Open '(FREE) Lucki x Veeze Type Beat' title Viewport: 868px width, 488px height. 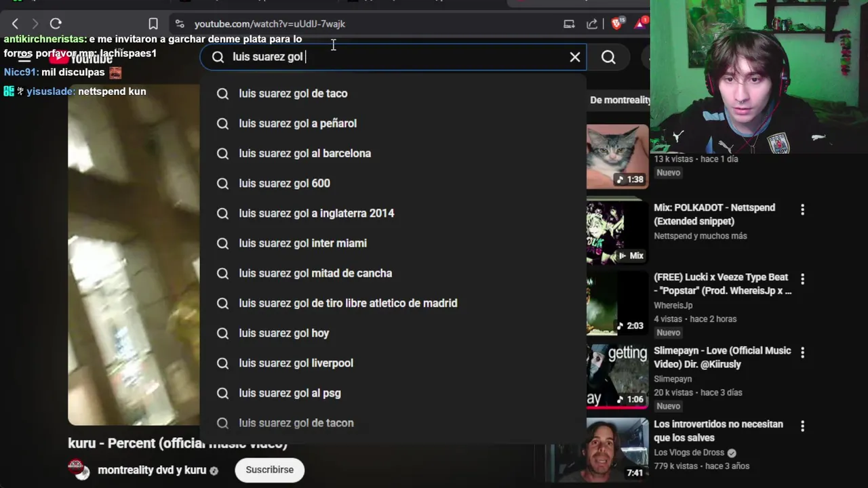[722, 284]
